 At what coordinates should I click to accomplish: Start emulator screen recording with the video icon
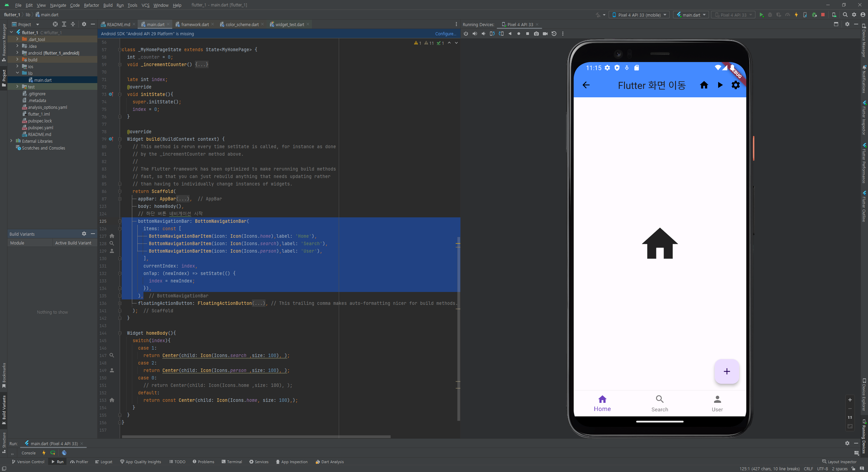pyautogui.click(x=545, y=34)
